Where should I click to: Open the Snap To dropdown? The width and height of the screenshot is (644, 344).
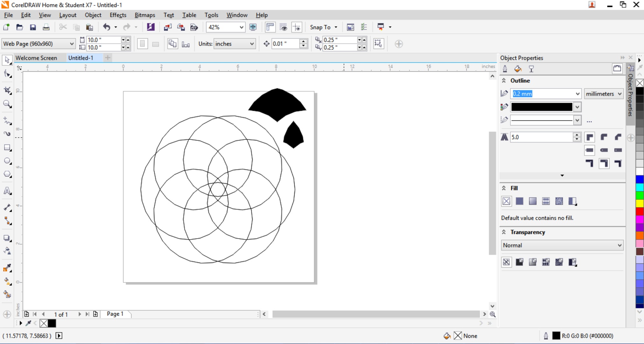tap(323, 27)
